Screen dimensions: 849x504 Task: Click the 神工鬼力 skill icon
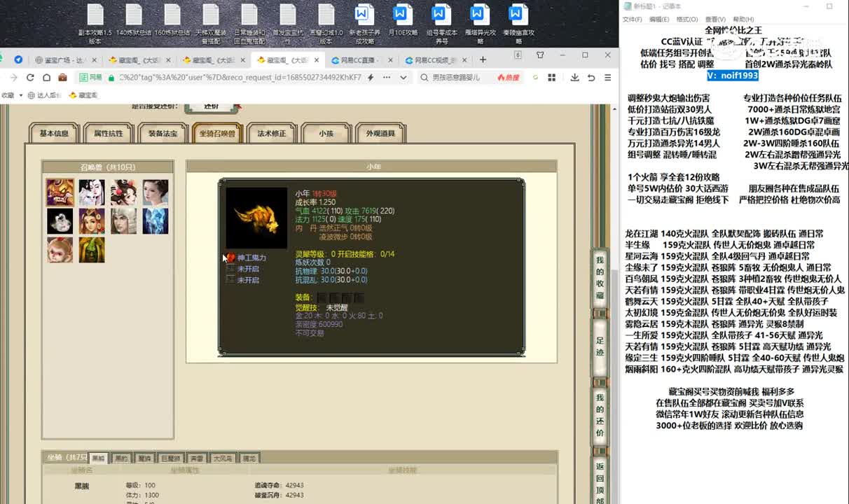pos(230,258)
